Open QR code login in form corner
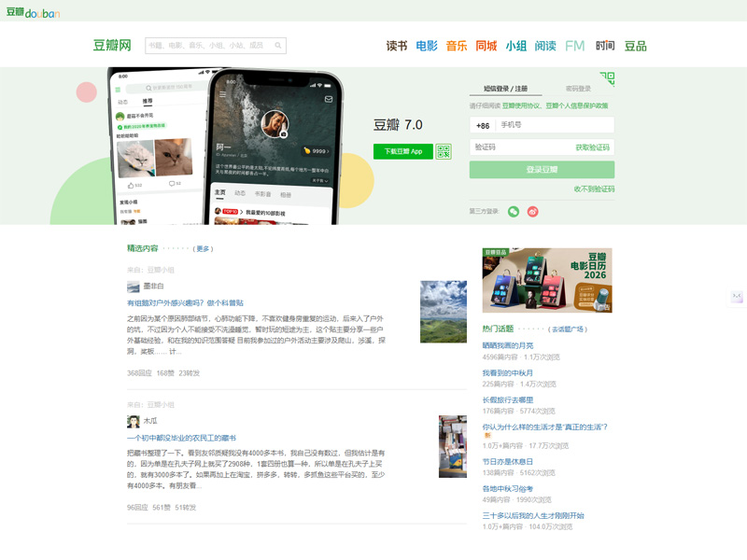This screenshot has height=560, width=747. coord(607,77)
